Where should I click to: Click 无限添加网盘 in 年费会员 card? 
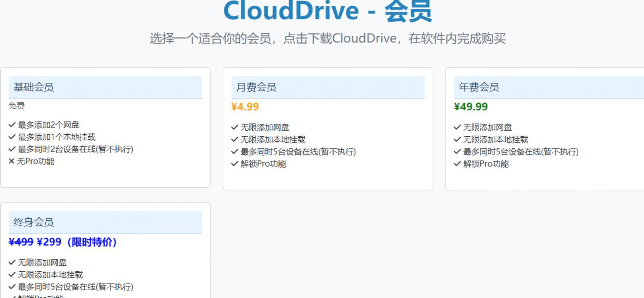487,128
